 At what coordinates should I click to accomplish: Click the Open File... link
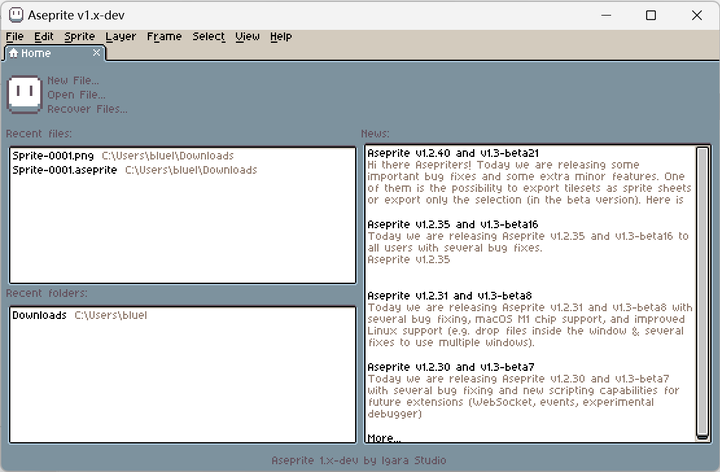(76, 94)
